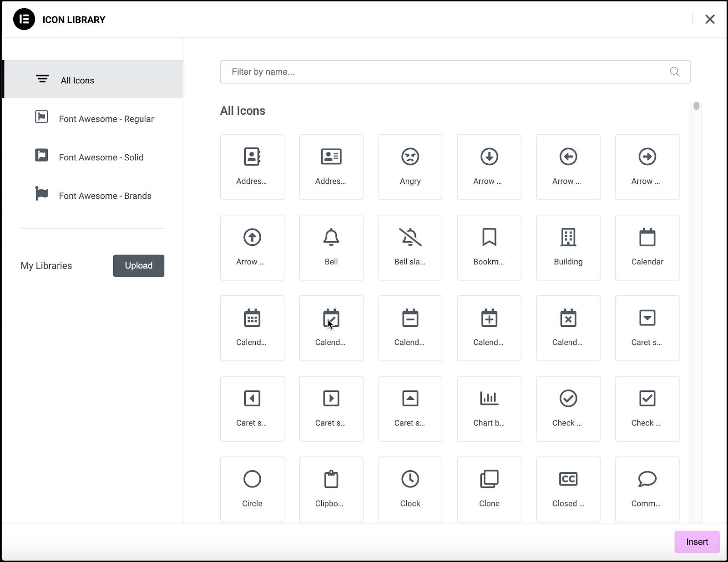This screenshot has width=728, height=562.
Task: Pick the Closed captioning icon
Action: [x=568, y=489]
